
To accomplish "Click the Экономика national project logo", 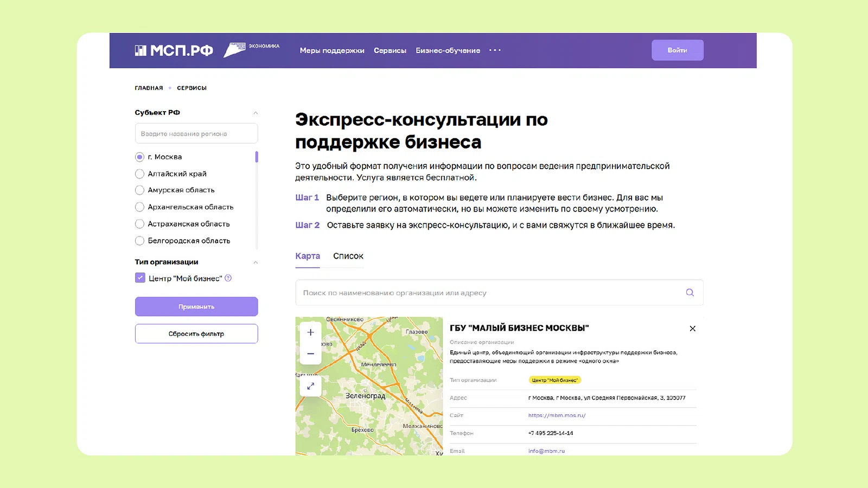I will (x=252, y=49).
